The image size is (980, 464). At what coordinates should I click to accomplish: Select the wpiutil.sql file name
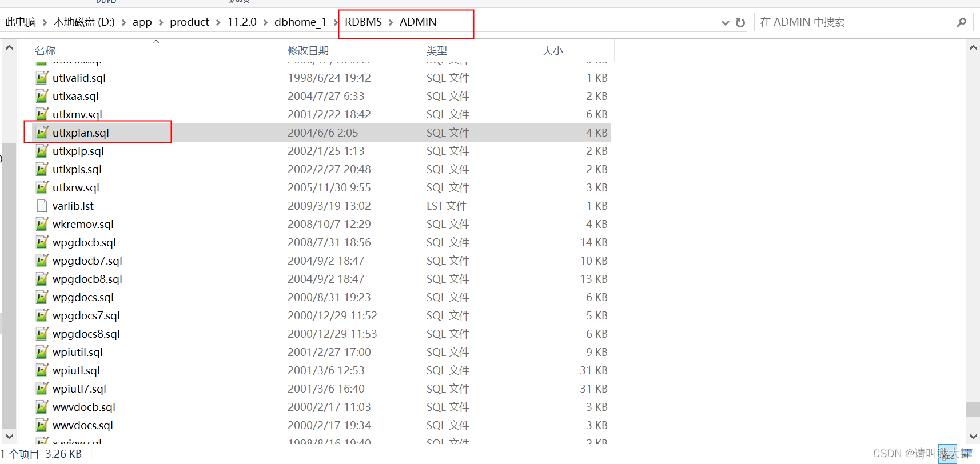tap(78, 352)
